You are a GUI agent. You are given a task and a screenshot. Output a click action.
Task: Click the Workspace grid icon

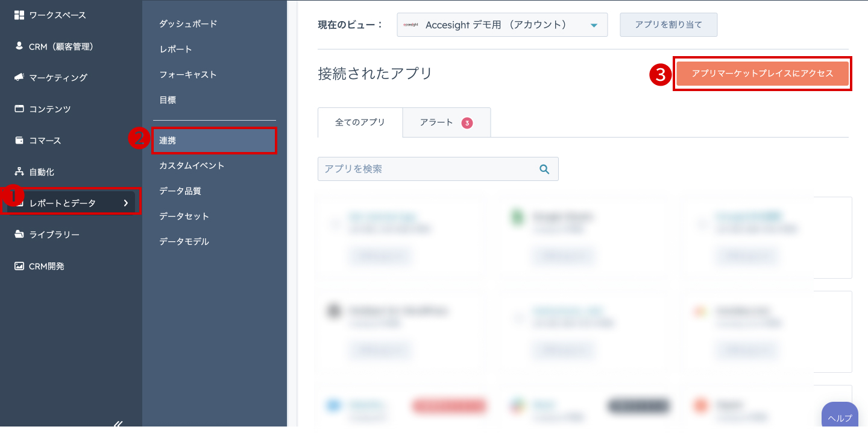tap(19, 15)
